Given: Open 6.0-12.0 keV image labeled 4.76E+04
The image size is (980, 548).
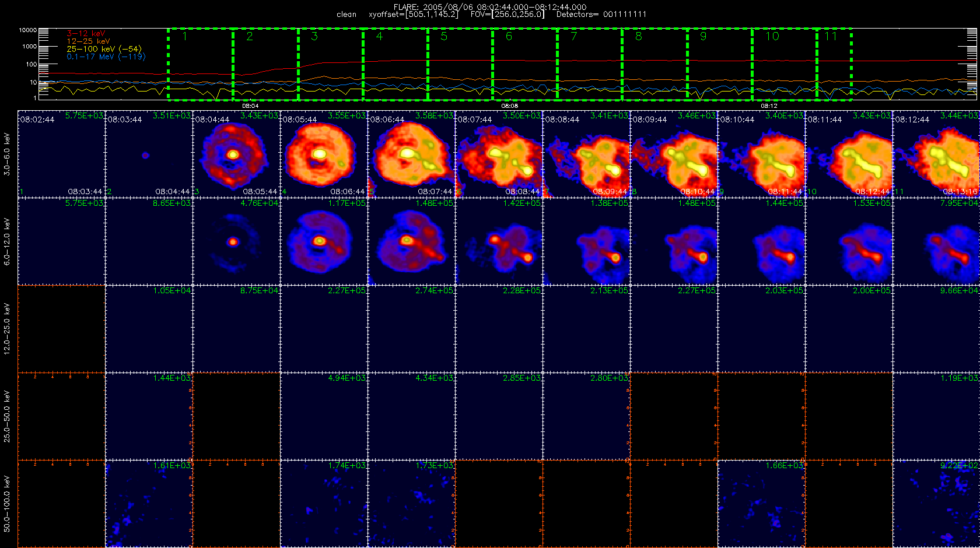Looking at the screenshot, I should (x=236, y=241).
